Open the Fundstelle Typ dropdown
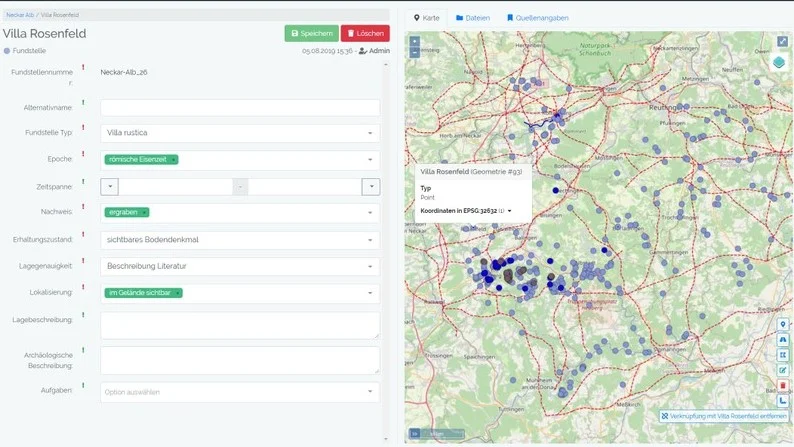The width and height of the screenshot is (794, 447). 370,133
